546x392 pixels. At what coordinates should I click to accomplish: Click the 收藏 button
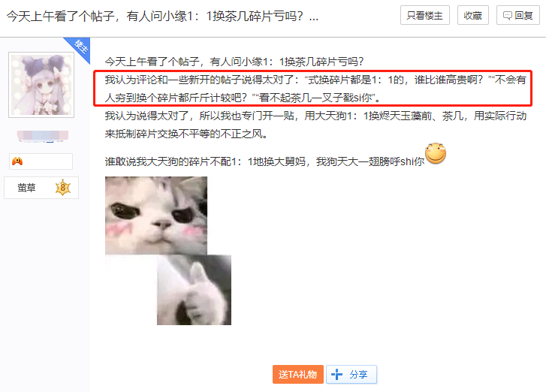(x=473, y=15)
